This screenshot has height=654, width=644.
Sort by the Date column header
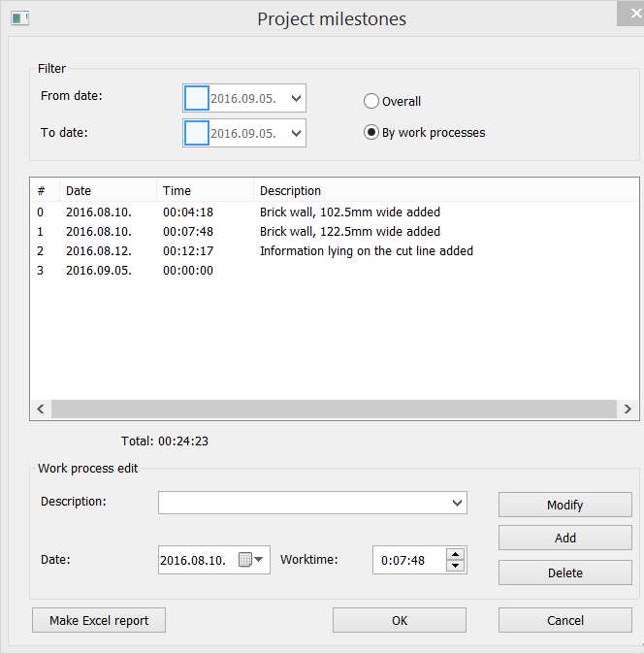107,191
